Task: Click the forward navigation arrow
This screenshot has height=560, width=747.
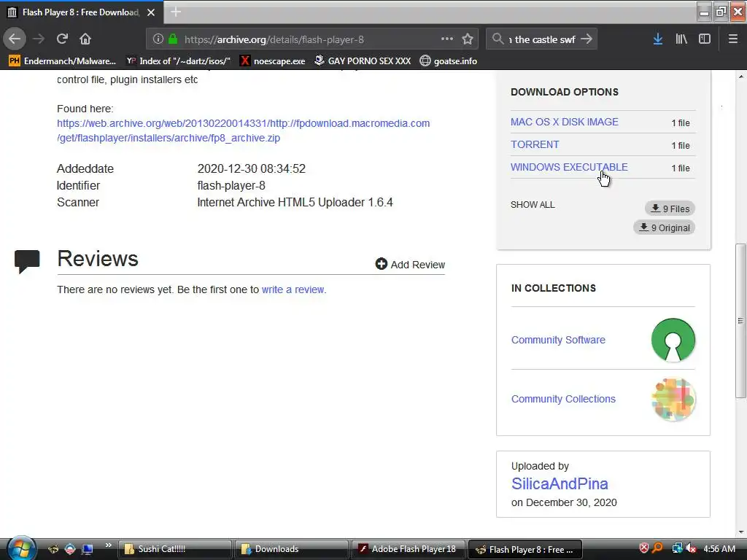Action: tap(39, 39)
